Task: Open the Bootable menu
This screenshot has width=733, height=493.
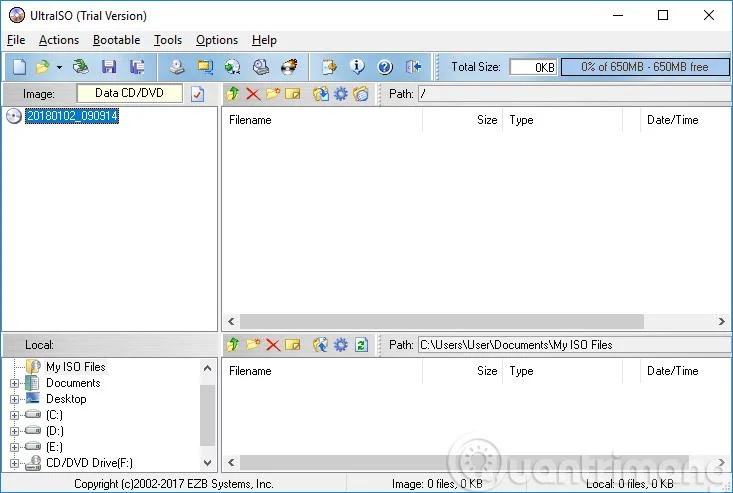Action: click(x=116, y=40)
